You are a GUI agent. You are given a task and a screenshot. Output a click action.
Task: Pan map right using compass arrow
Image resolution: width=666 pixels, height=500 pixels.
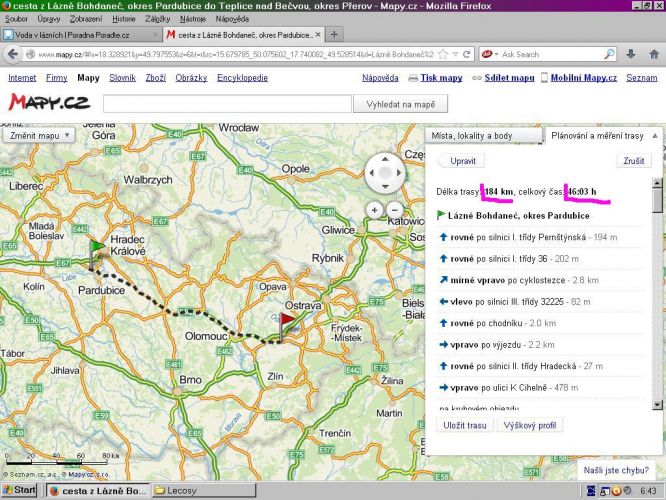(x=398, y=172)
